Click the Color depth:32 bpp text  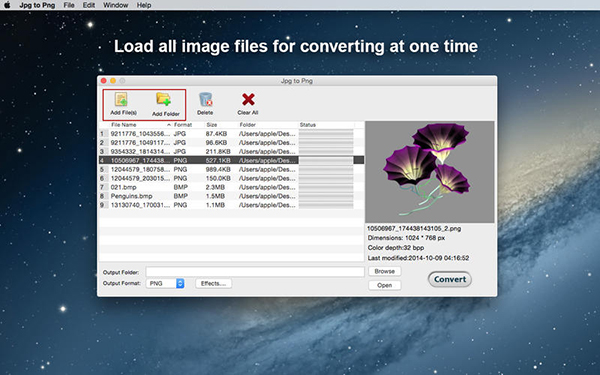(396, 248)
